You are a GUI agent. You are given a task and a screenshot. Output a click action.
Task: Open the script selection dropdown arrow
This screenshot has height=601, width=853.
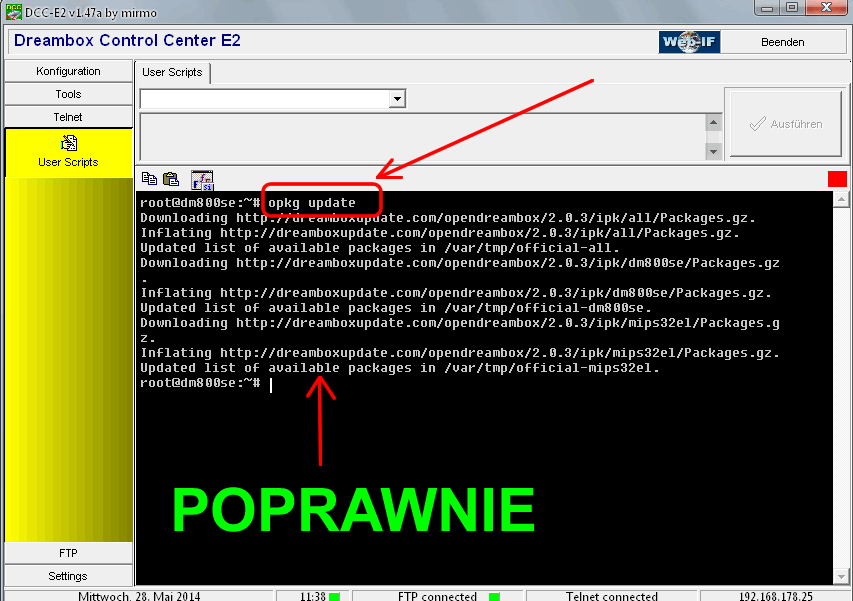(x=397, y=99)
